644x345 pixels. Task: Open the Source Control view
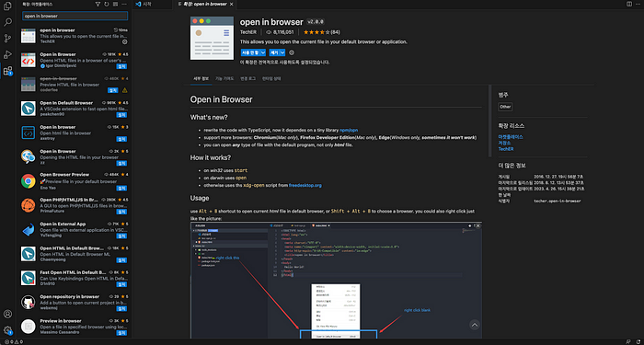pos(7,39)
